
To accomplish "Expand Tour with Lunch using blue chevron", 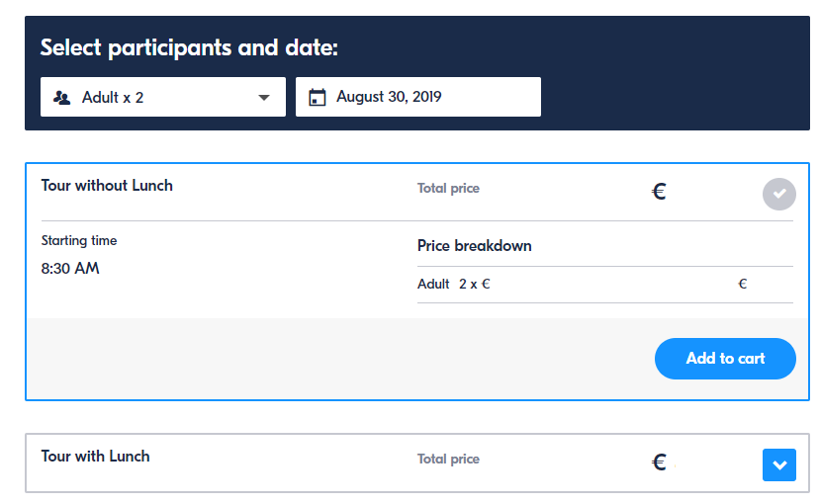I will pos(779,464).
